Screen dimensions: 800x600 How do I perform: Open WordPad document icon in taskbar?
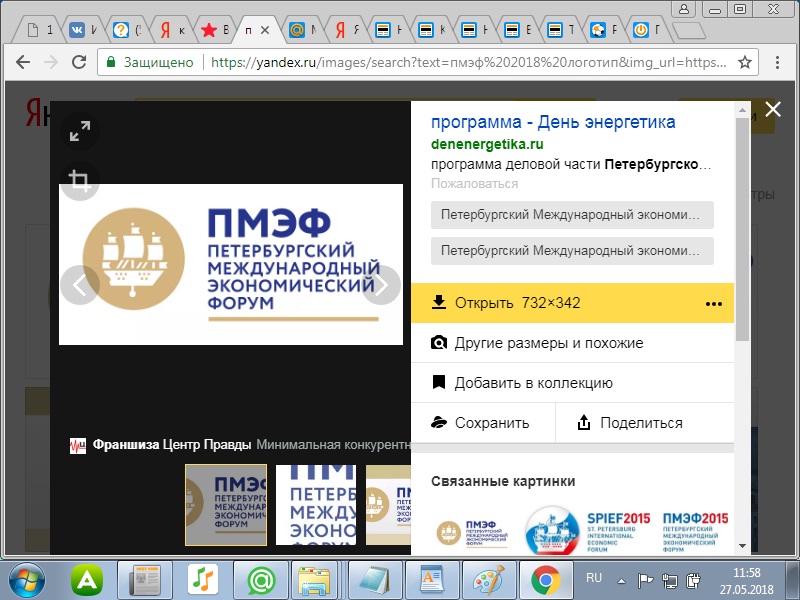433,580
